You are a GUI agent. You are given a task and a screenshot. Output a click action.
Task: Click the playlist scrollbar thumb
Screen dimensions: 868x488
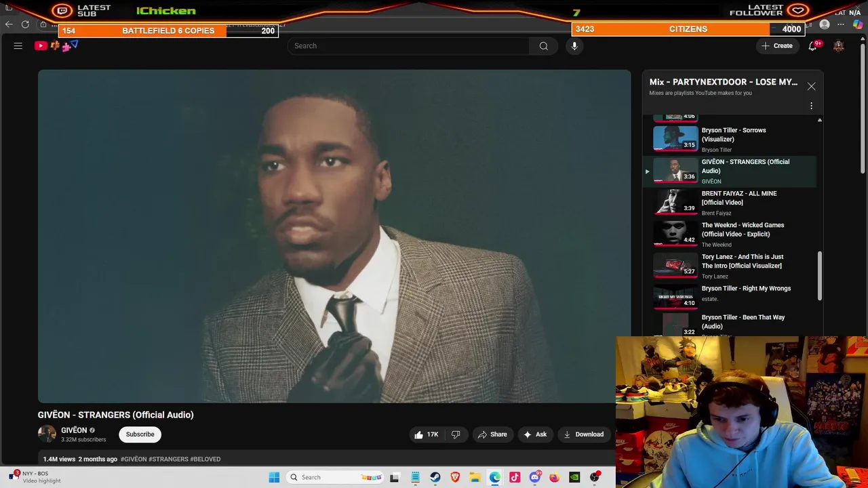click(x=819, y=275)
